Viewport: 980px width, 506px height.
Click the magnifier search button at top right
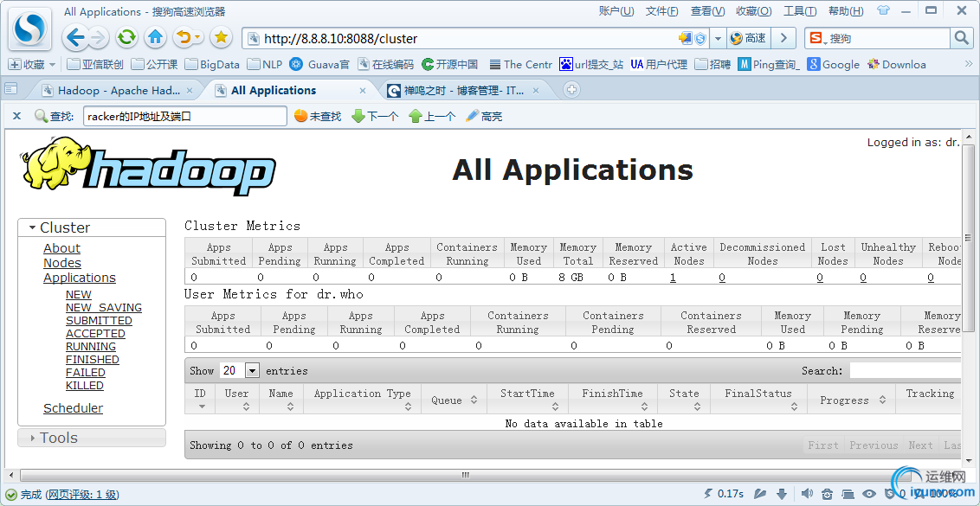point(960,38)
